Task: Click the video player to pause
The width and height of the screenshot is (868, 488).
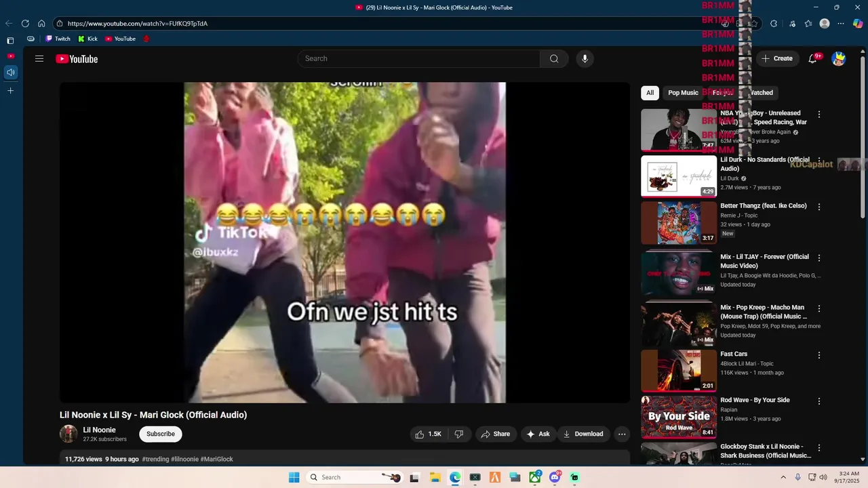Action: (x=344, y=243)
